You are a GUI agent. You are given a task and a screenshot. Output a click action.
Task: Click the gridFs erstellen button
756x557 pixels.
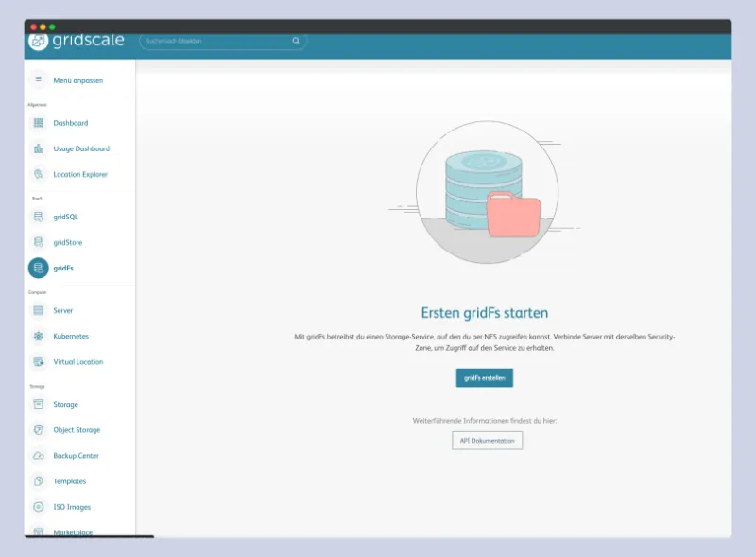tap(485, 378)
